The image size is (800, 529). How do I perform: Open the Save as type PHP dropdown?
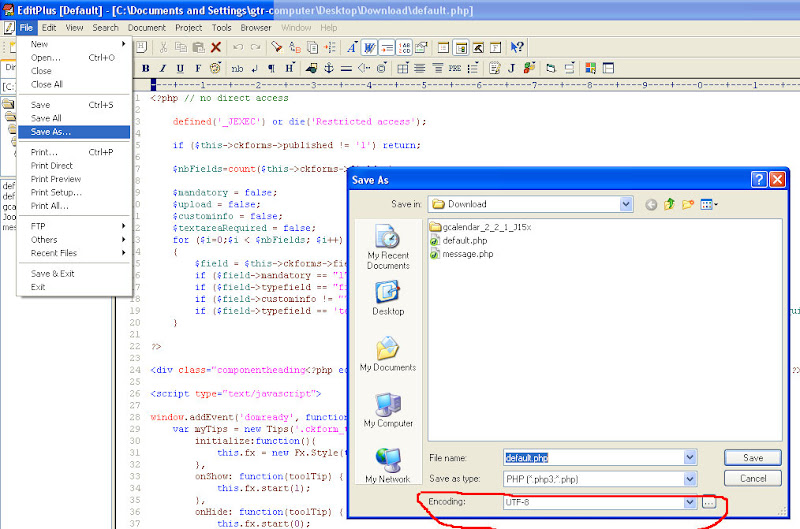(690, 478)
